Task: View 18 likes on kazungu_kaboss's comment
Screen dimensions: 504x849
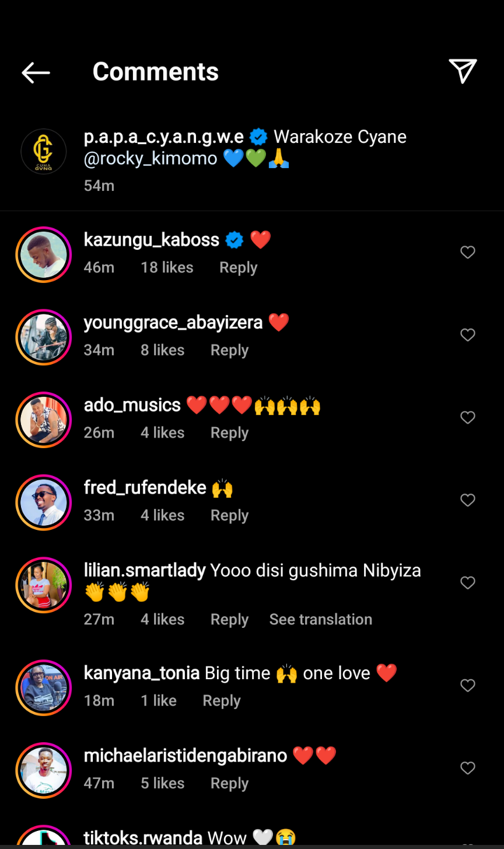Action: [167, 268]
